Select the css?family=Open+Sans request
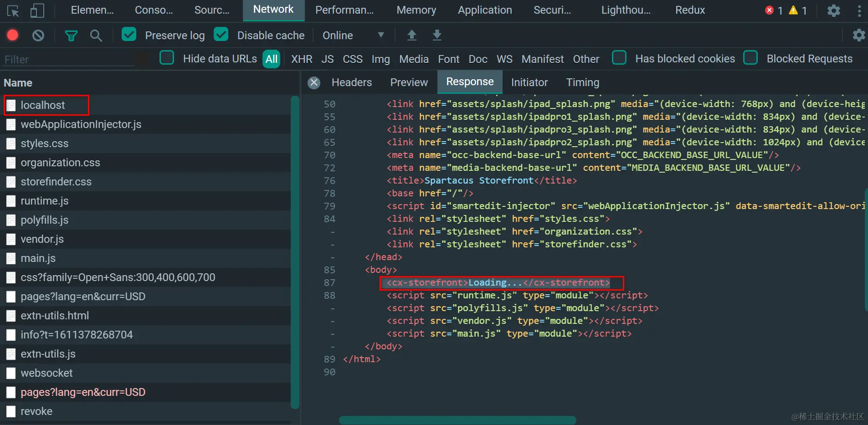 point(146,277)
